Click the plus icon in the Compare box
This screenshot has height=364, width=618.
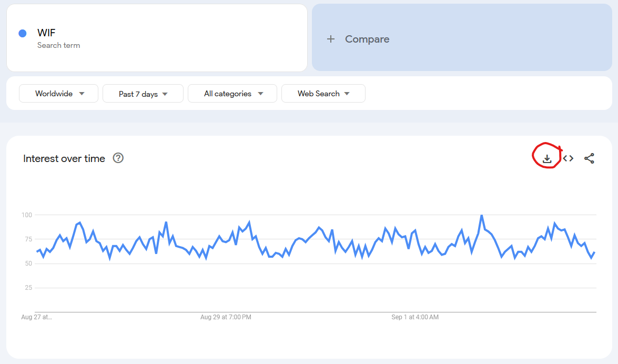tap(331, 39)
